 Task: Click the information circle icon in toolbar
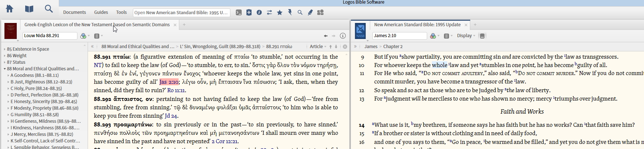point(259,12)
